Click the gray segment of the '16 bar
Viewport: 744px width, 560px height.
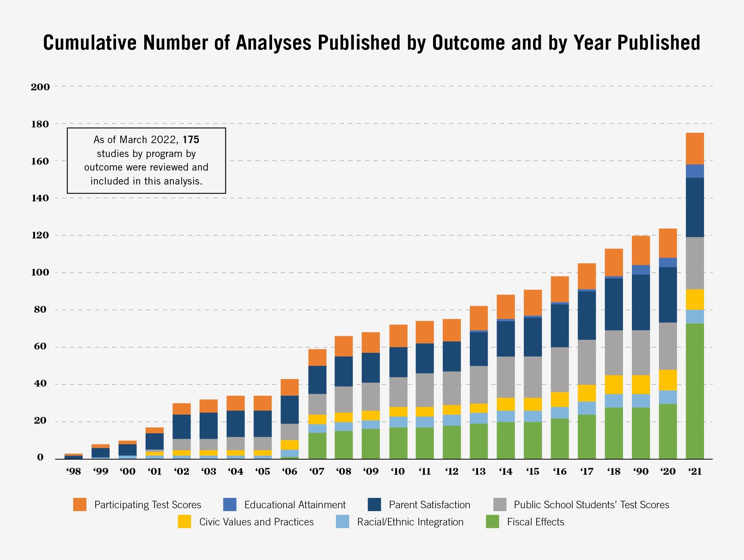(559, 369)
